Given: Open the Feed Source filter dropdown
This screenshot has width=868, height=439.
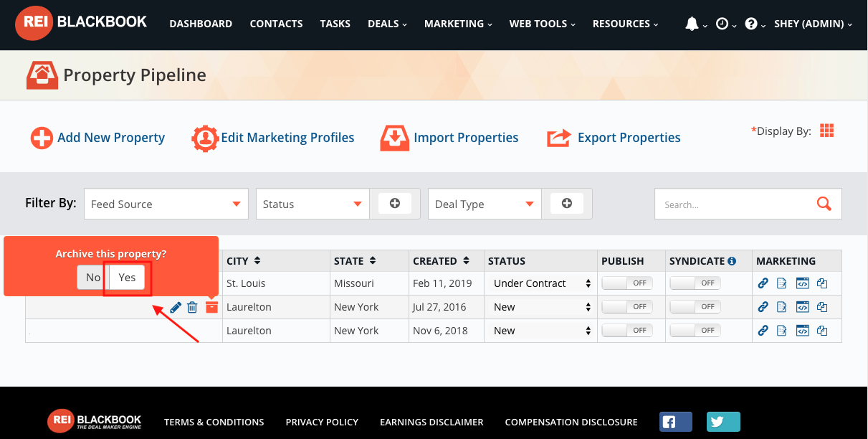Looking at the screenshot, I should [166, 204].
